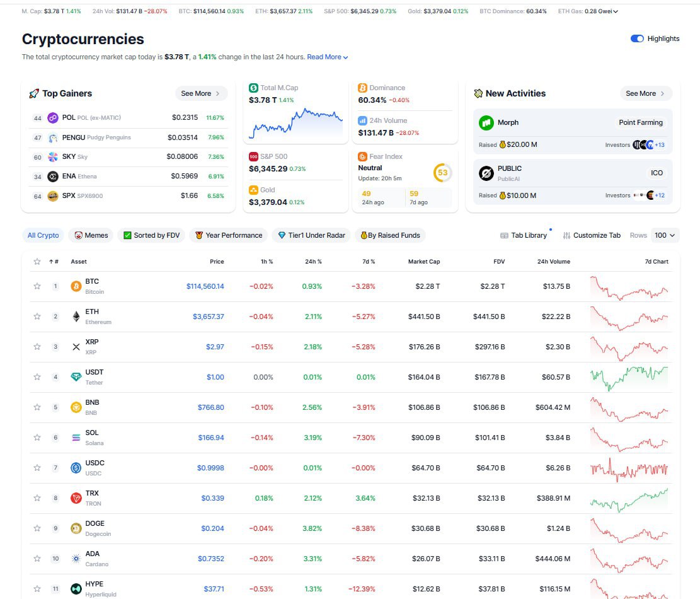Click the POL icon in Top Gainers
The height and width of the screenshot is (599, 700).
(x=53, y=118)
